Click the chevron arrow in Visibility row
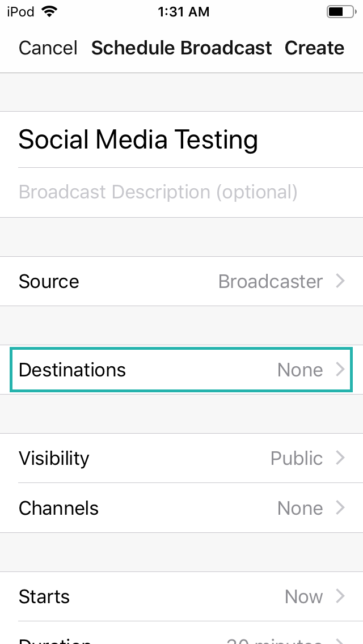363x644 pixels. [340, 458]
